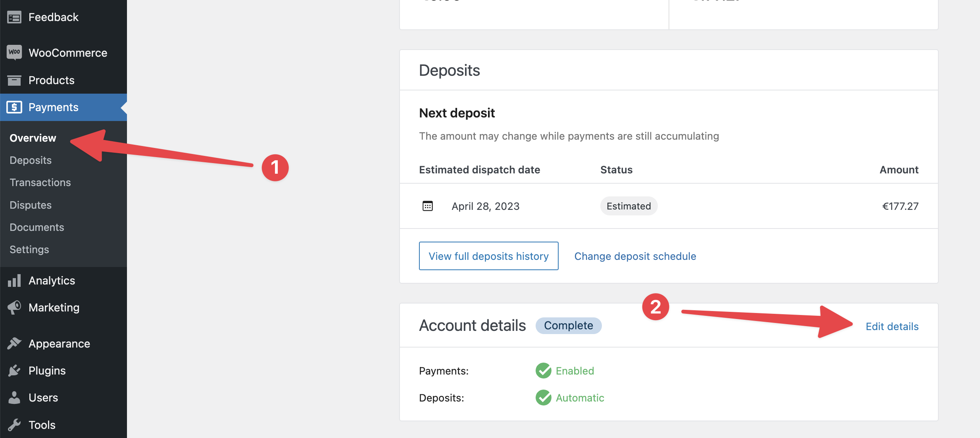The width and height of the screenshot is (980, 438).
Task: Click the WooCommerce sidebar icon
Action: click(x=13, y=52)
